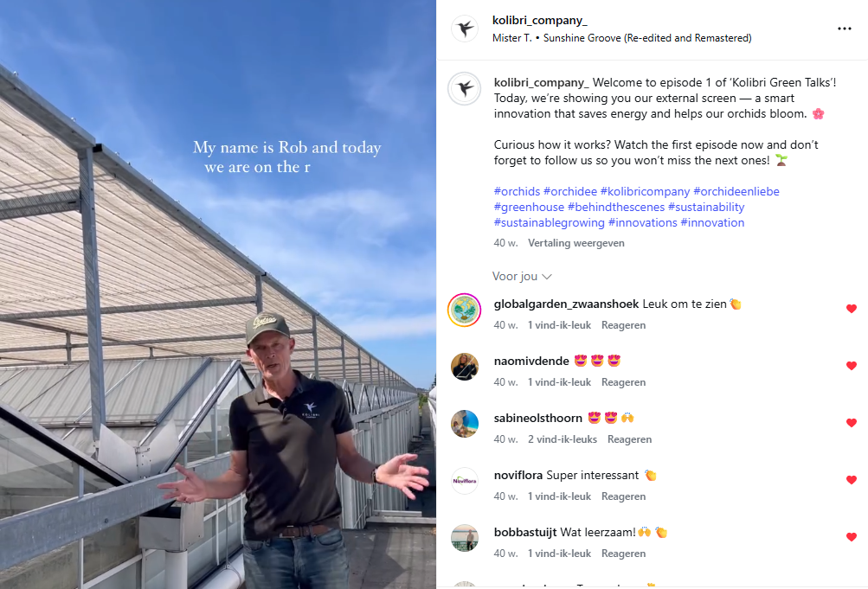Toggle like on bobbastuijt comment
868x589 pixels.
pos(852,537)
